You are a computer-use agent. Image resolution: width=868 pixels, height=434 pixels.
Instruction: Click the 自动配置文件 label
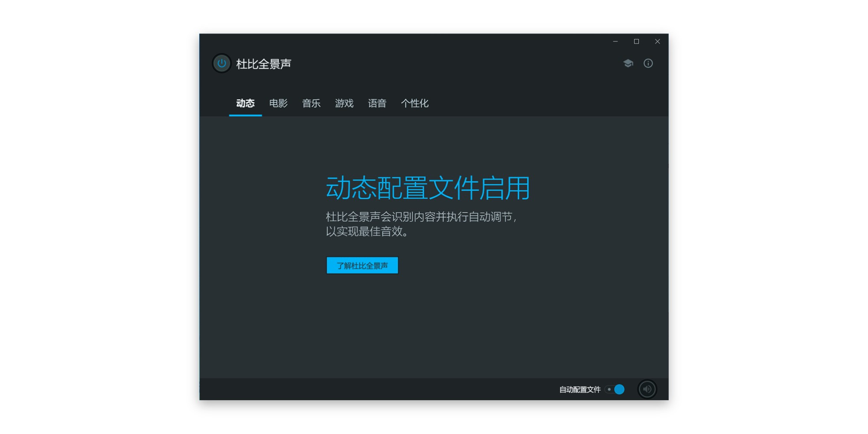pyautogui.click(x=580, y=389)
